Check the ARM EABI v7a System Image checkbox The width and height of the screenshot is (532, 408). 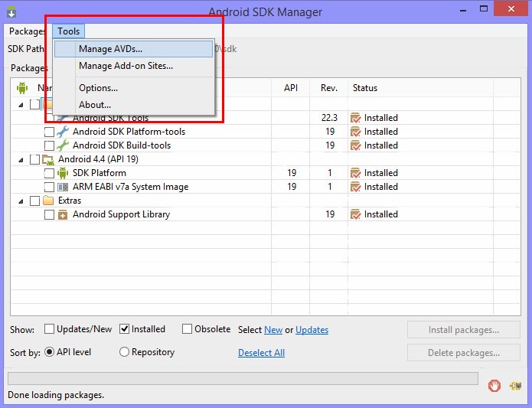[49, 187]
